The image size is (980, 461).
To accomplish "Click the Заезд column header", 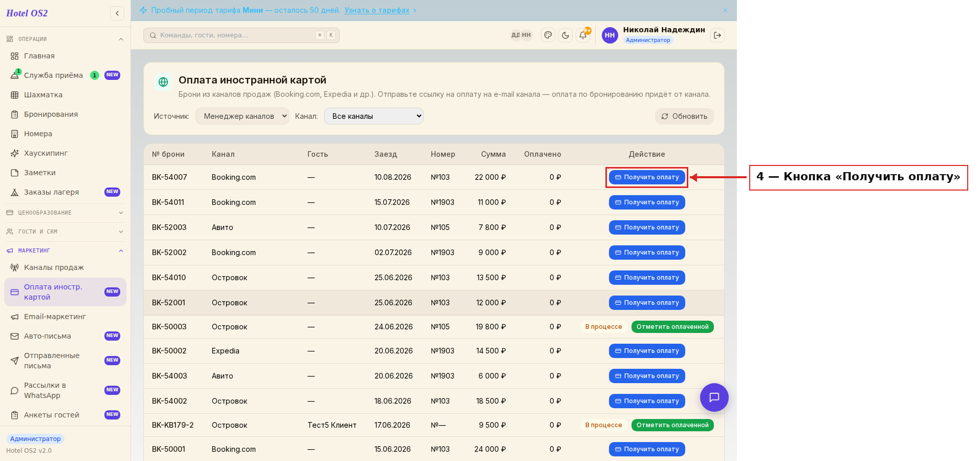I will (x=385, y=154).
